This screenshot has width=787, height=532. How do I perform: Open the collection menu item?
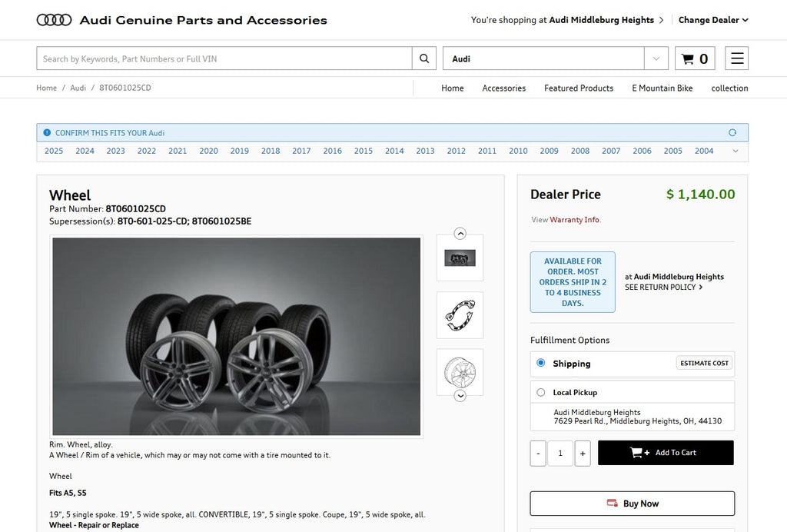[x=729, y=88]
